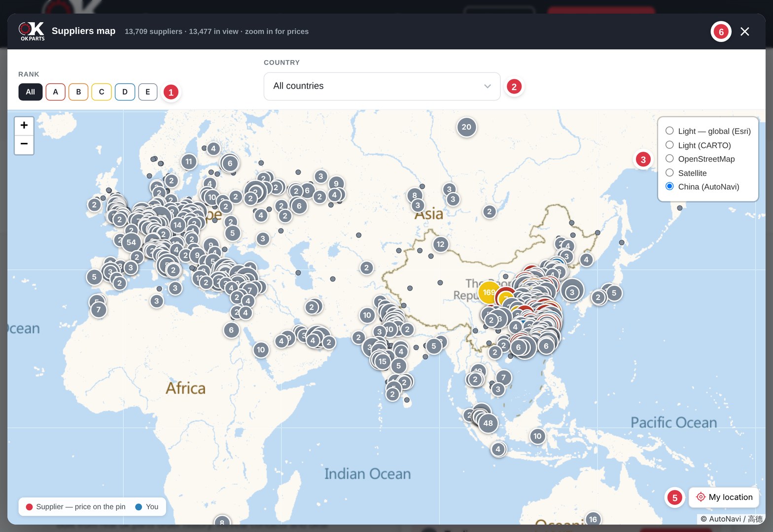Select OpenStreetMap basemap
The width and height of the screenshot is (773, 532).
[x=700, y=159]
